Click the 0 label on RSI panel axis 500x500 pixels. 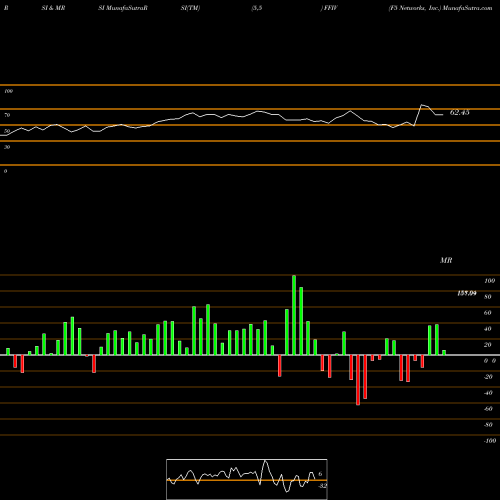coord(5,171)
